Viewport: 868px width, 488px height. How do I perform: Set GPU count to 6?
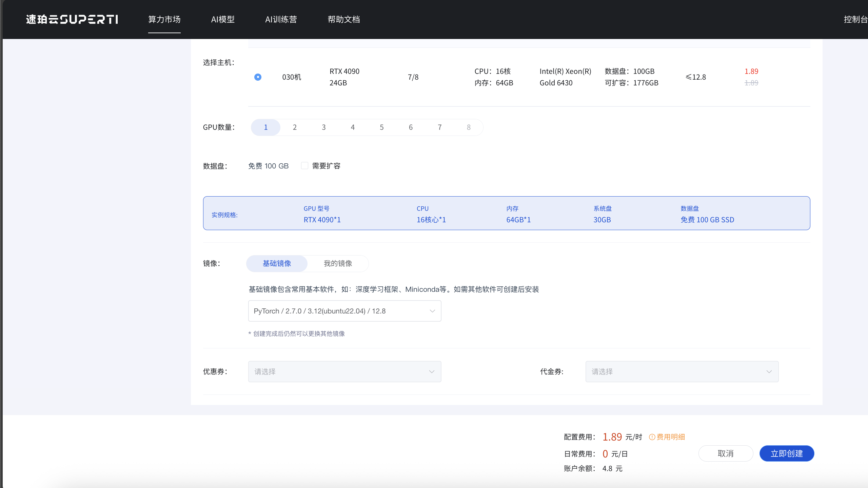(411, 127)
